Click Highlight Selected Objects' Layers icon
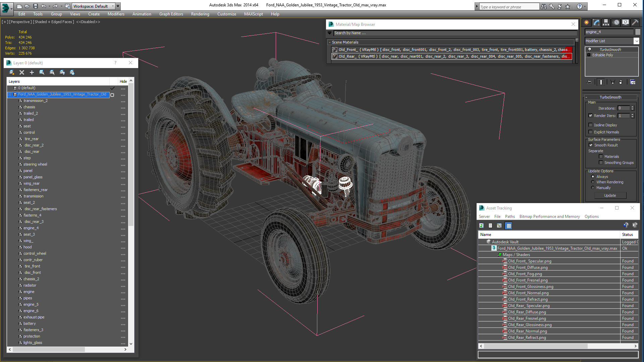Image resolution: width=644 pixels, height=362 pixels. pos(52,72)
